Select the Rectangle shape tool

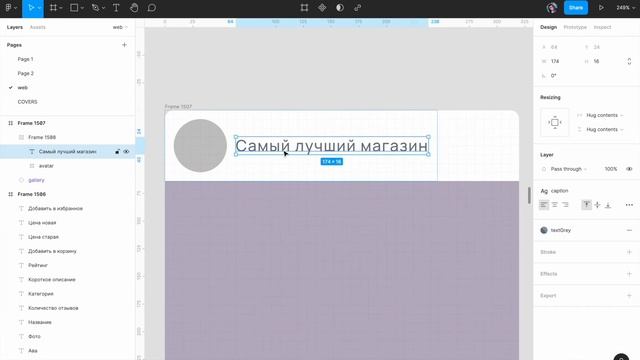(x=74, y=8)
